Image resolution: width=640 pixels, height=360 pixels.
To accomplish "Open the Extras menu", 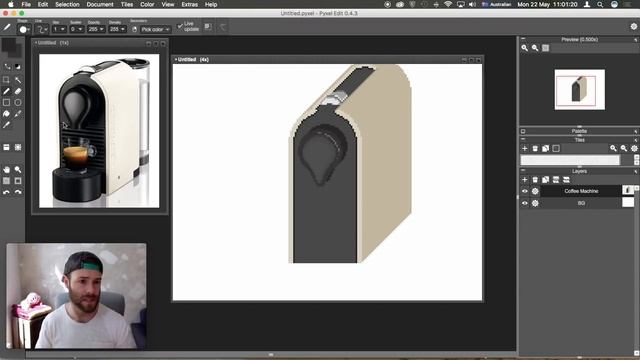I will (x=189, y=4).
